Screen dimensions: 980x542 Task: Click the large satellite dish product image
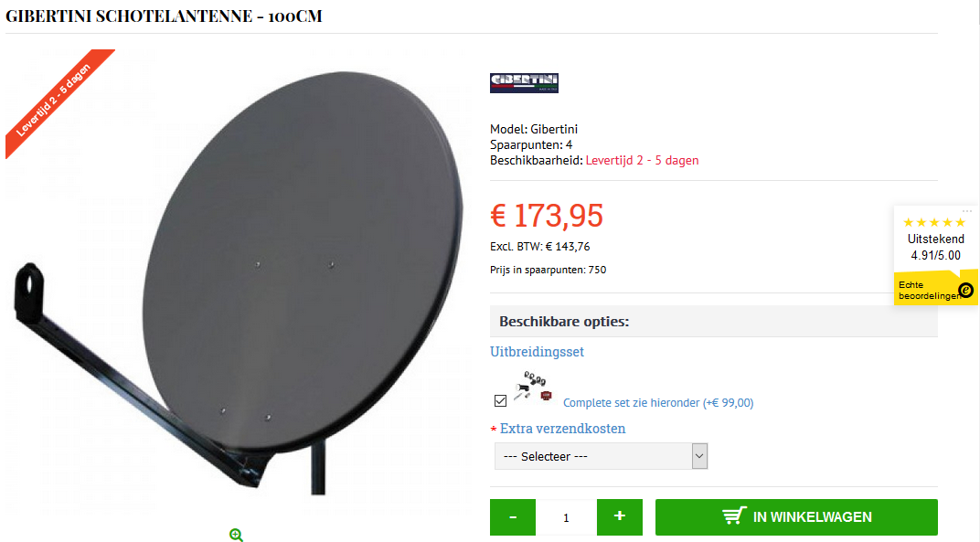point(240,282)
